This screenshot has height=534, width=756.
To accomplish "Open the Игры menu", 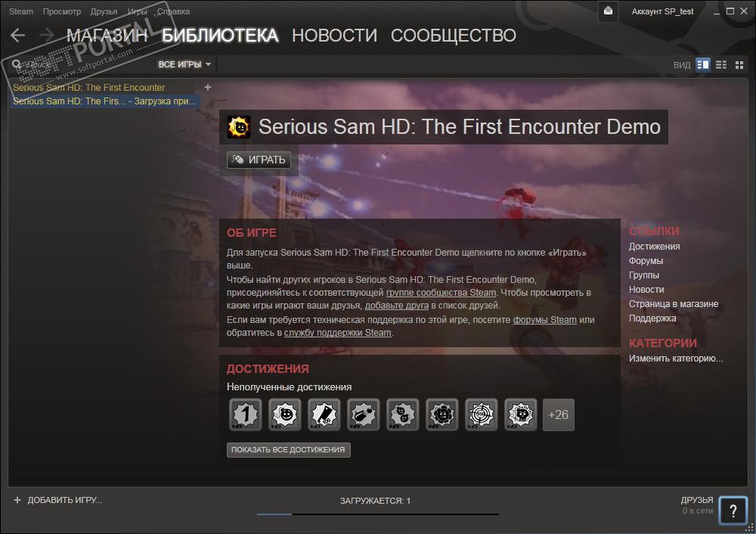I will coord(138,11).
